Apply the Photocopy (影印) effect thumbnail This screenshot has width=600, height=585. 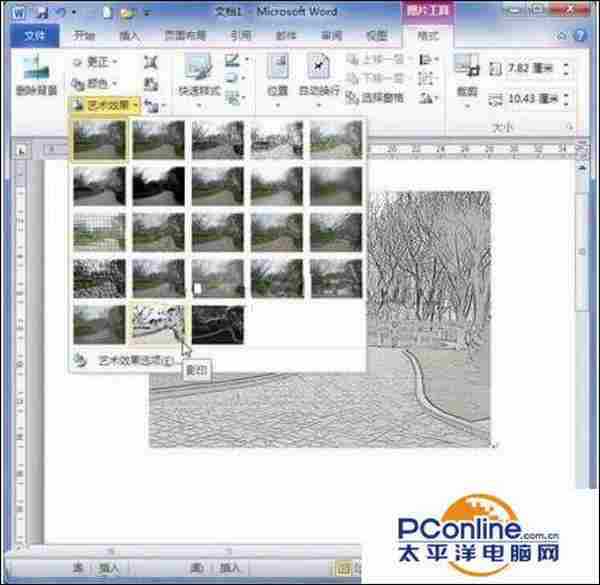[x=158, y=324]
